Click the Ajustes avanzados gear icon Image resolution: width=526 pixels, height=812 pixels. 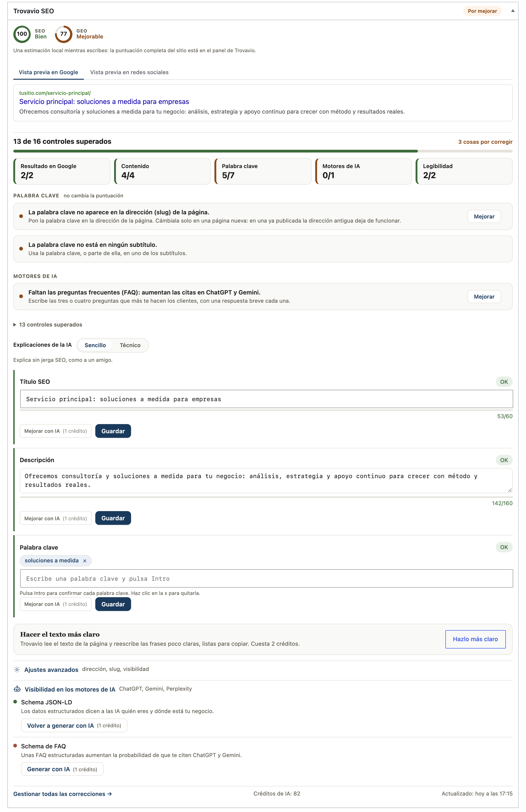pyautogui.click(x=17, y=669)
